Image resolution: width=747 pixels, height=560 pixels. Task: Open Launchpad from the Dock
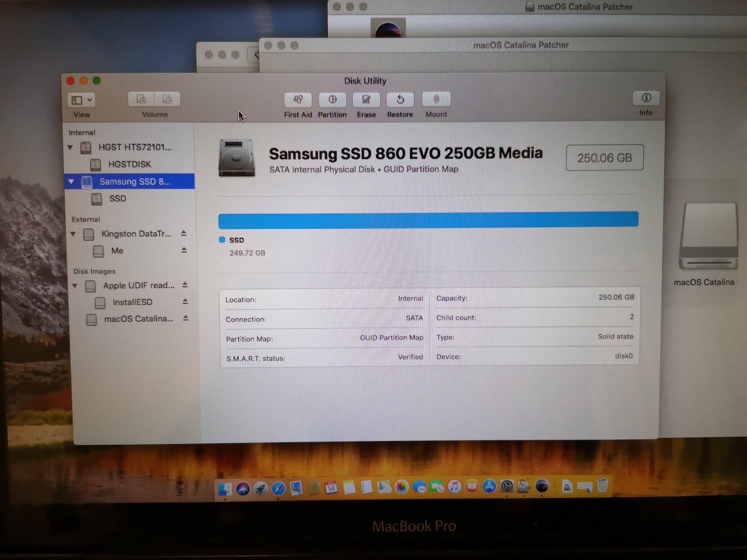point(261,488)
